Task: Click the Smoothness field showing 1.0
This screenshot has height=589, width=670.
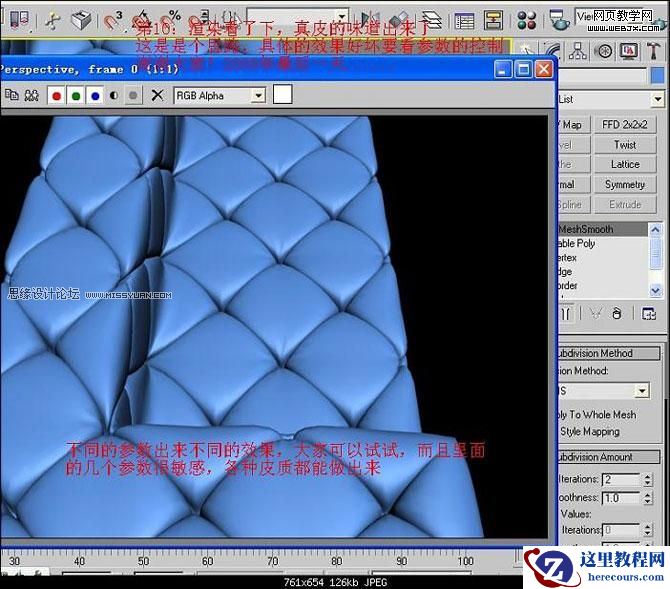Action: point(620,498)
